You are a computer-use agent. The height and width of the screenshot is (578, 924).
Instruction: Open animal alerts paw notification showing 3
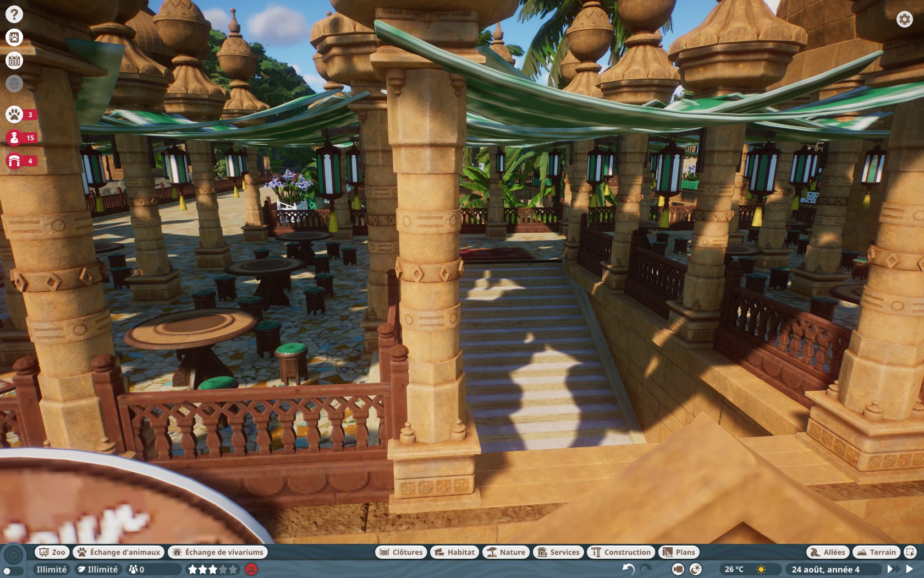pos(22,114)
